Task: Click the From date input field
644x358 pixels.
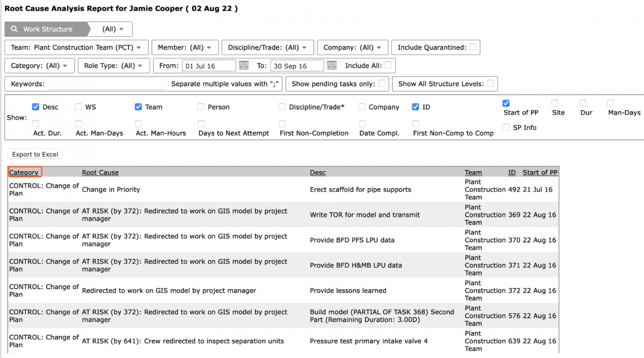Action: [x=209, y=66]
